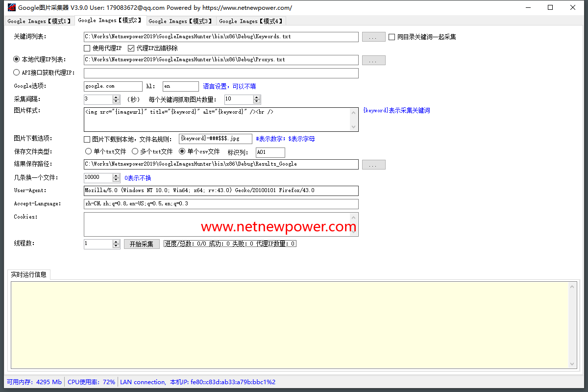The height and width of the screenshot is (392, 588).
Task: Browse for the results save path
Action: [373, 165]
